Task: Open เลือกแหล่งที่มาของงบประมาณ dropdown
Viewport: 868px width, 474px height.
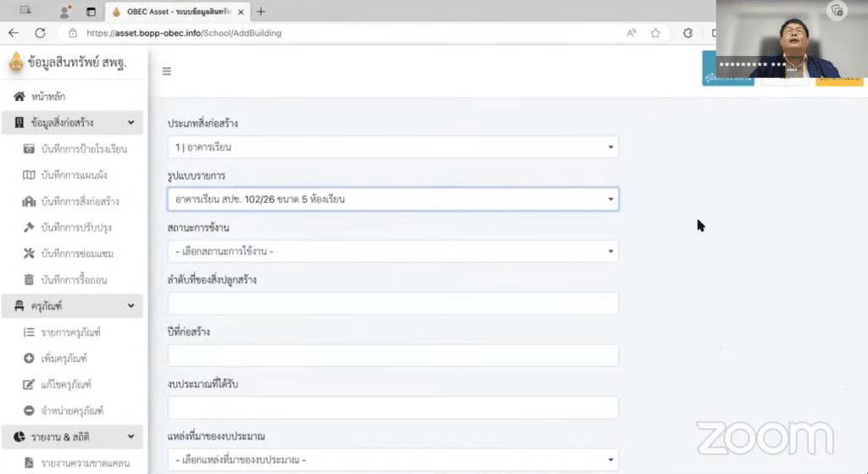Action: click(393, 460)
